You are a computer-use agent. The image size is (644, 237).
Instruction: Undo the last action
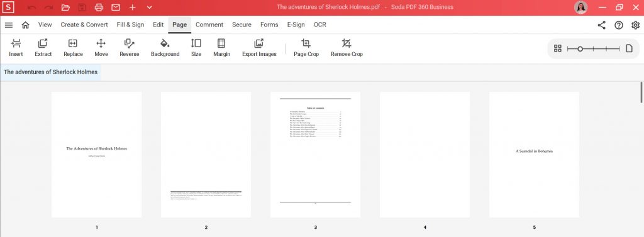click(32, 8)
